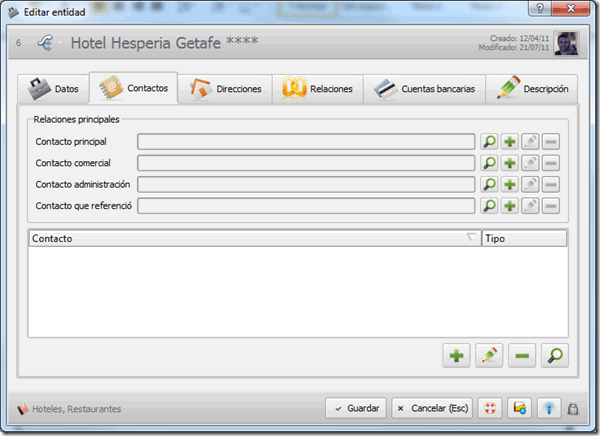Click the user photo thumbnail in header
The image size is (600, 436).
[566, 43]
